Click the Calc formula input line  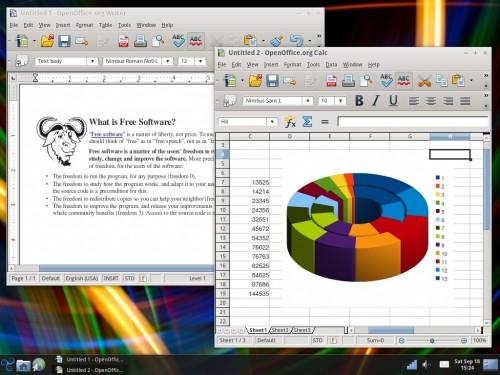413,122
